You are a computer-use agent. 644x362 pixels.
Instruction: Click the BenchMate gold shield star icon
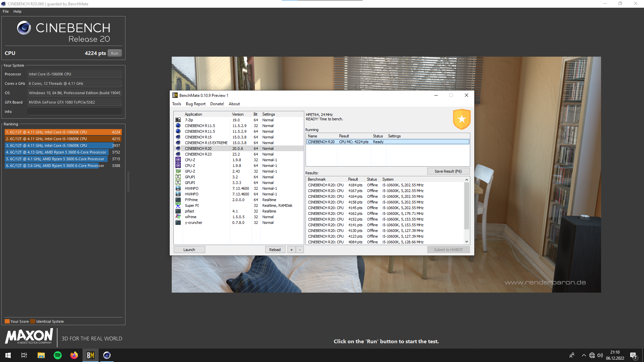462,119
